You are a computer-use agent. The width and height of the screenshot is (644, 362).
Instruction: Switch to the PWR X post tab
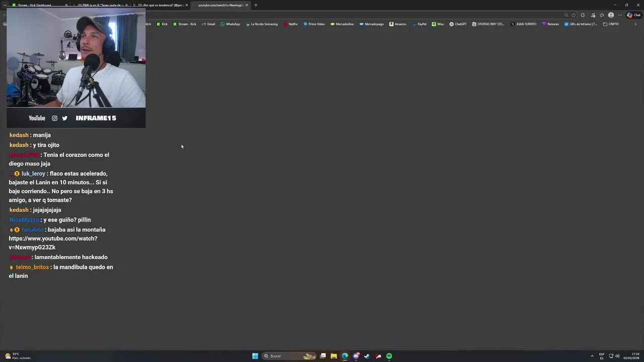pyautogui.click(x=100, y=5)
